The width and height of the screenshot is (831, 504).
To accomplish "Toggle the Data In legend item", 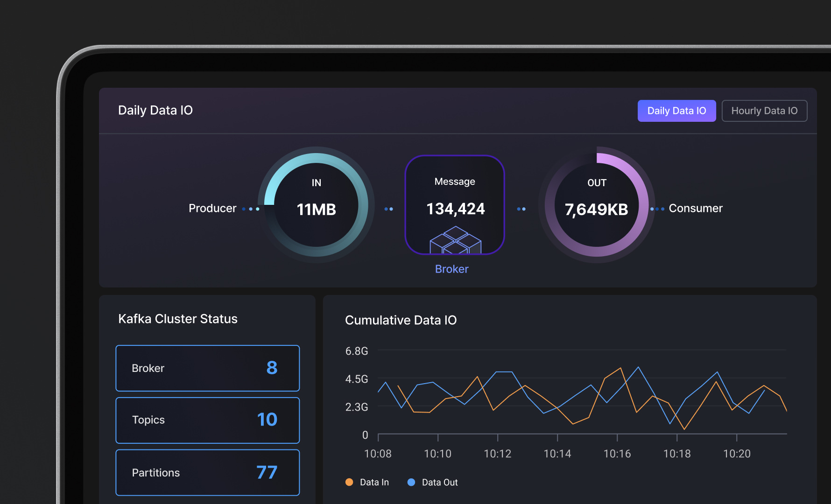I will click(374, 483).
